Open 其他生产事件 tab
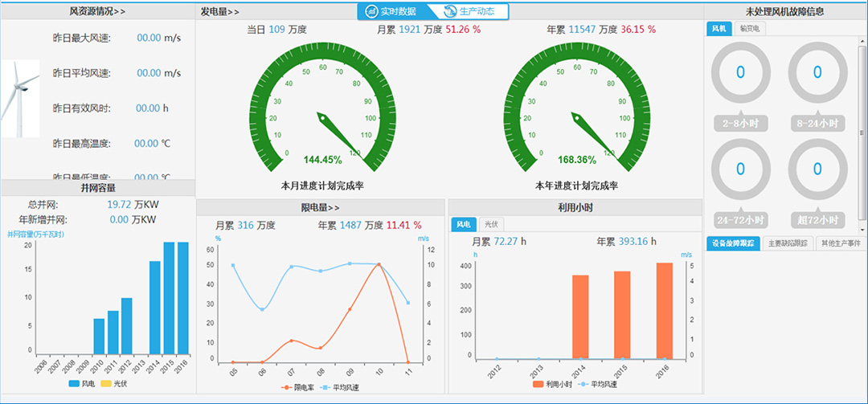The image size is (868, 404). [x=839, y=243]
